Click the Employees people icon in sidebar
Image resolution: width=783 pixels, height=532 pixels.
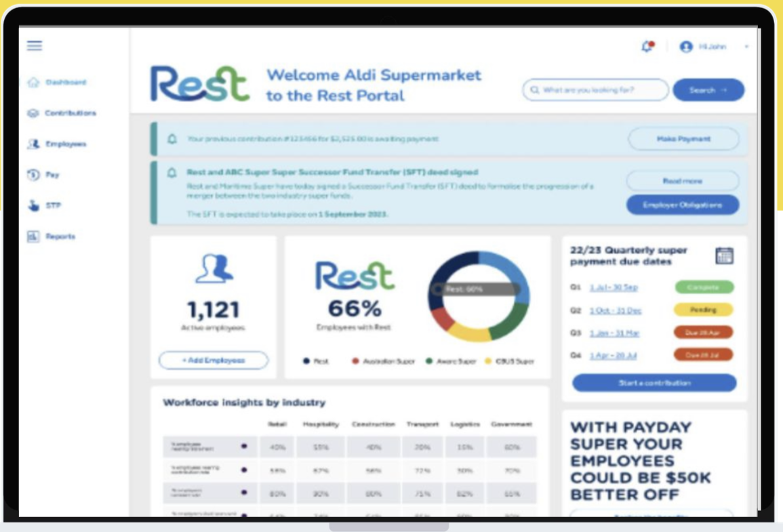33,144
